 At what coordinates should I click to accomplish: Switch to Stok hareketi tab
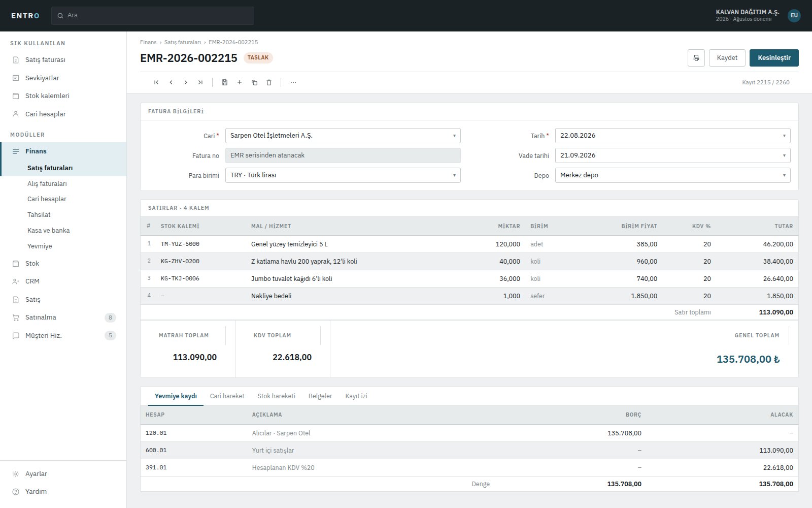(x=276, y=396)
